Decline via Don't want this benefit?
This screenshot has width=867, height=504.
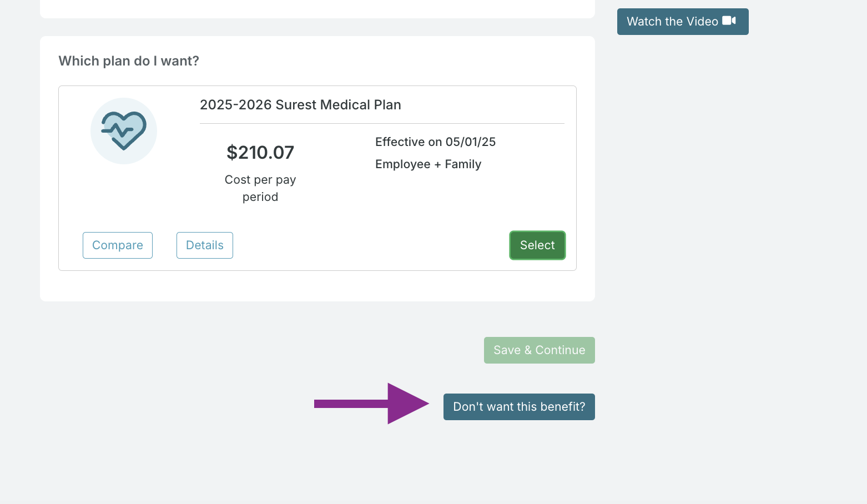pos(519,407)
